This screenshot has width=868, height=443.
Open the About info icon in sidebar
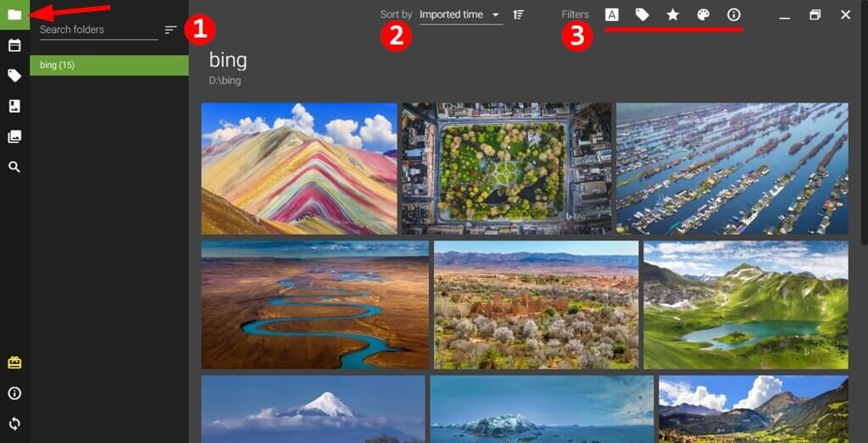click(14, 393)
